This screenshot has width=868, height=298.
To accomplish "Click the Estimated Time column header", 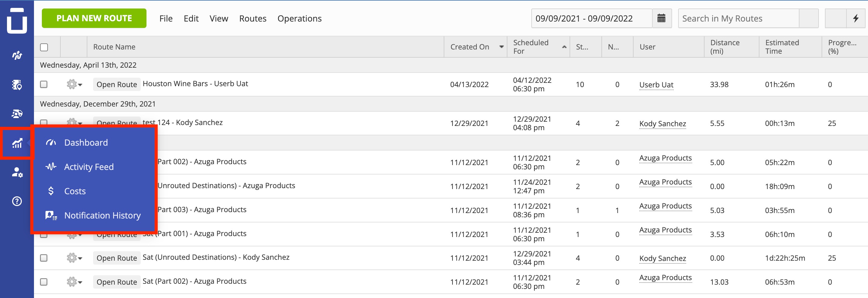I will point(790,47).
